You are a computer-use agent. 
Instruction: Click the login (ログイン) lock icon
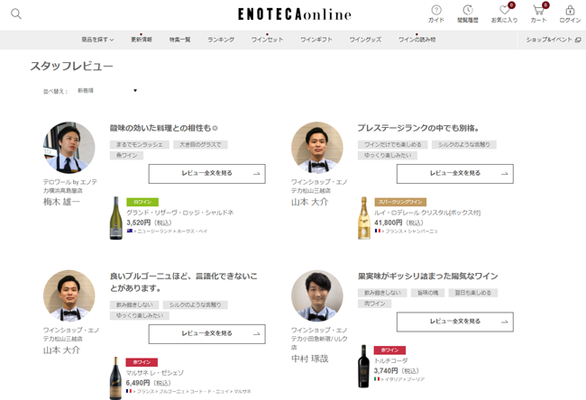pos(570,14)
